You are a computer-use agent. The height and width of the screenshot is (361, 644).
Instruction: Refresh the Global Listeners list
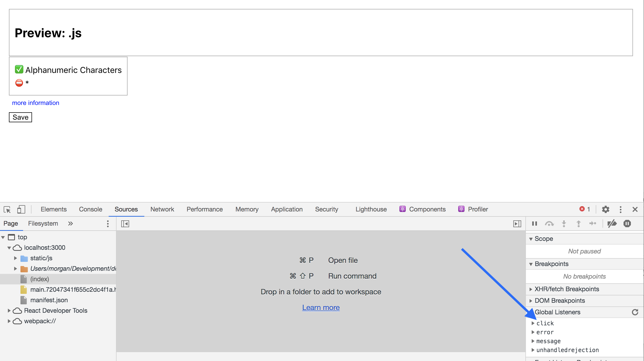(635, 312)
